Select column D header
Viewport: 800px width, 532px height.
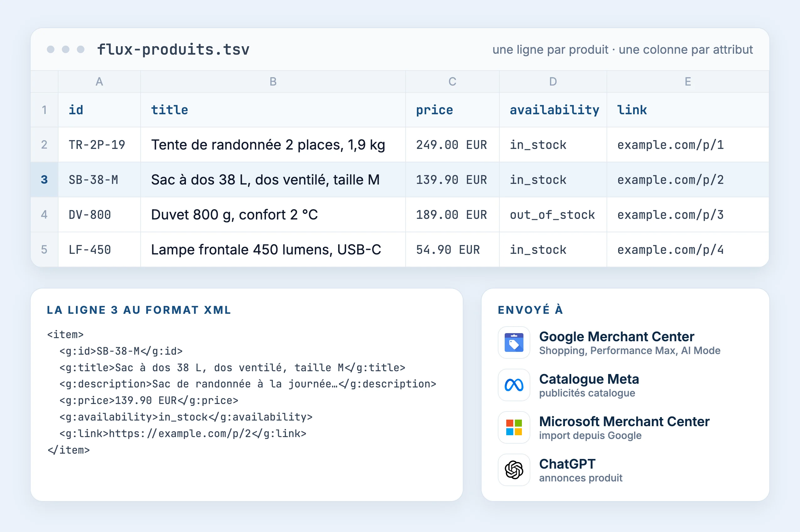pyautogui.click(x=553, y=81)
